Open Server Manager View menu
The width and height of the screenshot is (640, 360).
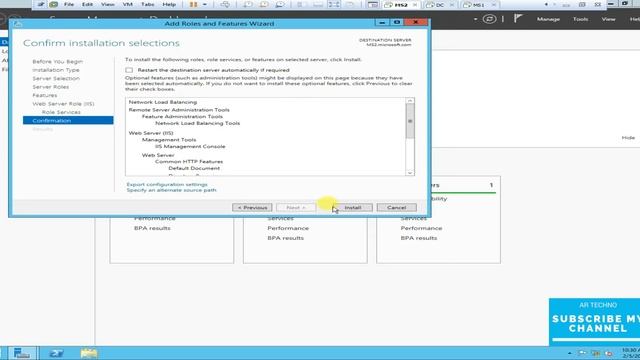click(608, 19)
